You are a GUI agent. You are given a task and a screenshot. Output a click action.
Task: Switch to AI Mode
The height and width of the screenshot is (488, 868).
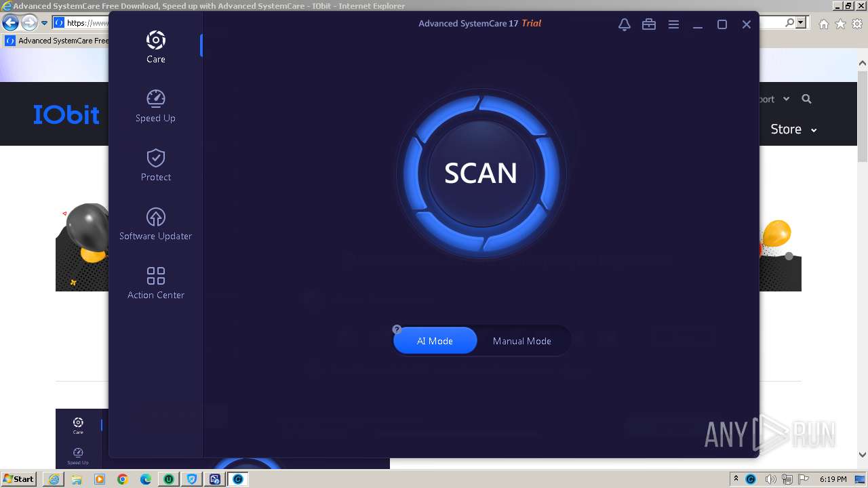click(435, 341)
